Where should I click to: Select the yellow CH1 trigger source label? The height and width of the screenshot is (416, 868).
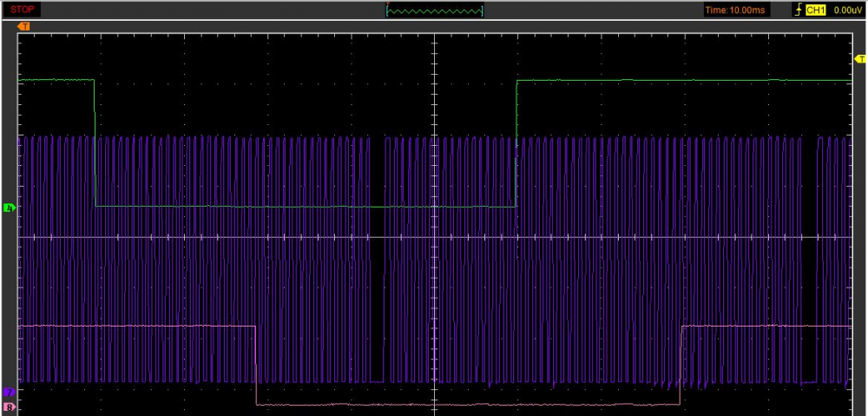(x=816, y=10)
